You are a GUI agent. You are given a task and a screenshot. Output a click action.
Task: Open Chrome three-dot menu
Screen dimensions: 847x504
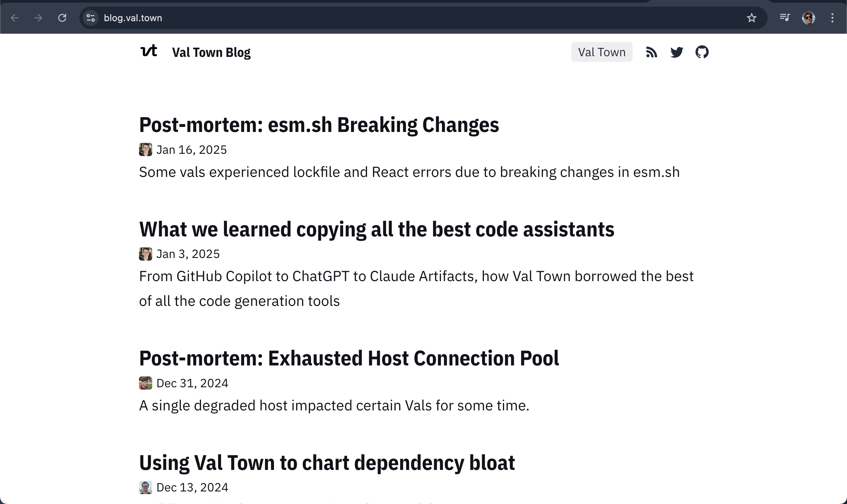pyautogui.click(x=832, y=18)
